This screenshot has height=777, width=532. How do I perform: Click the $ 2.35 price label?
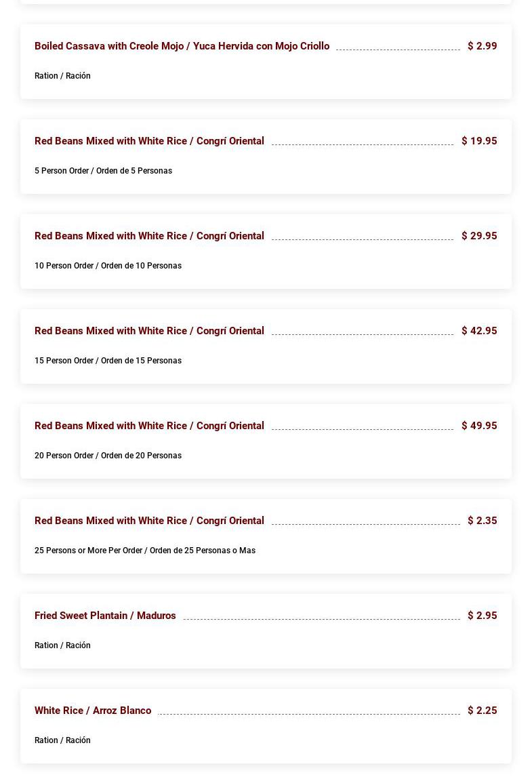482,521
